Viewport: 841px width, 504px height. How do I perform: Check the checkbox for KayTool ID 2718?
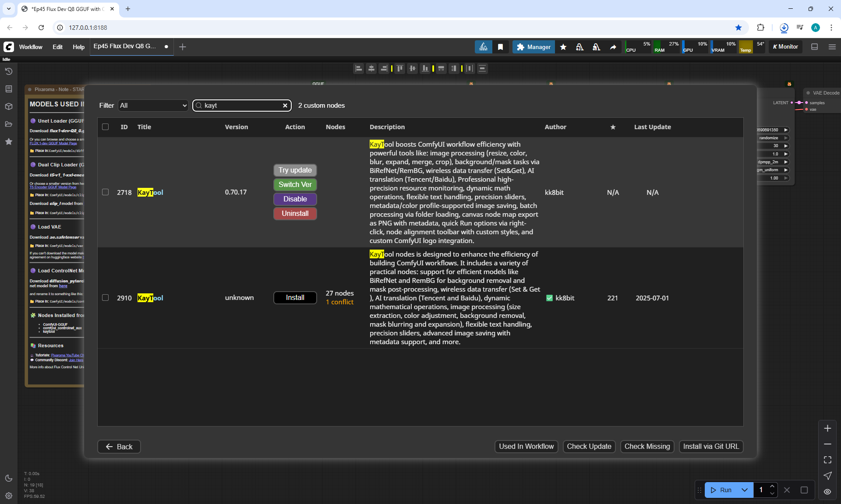click(x=105, y=192)
